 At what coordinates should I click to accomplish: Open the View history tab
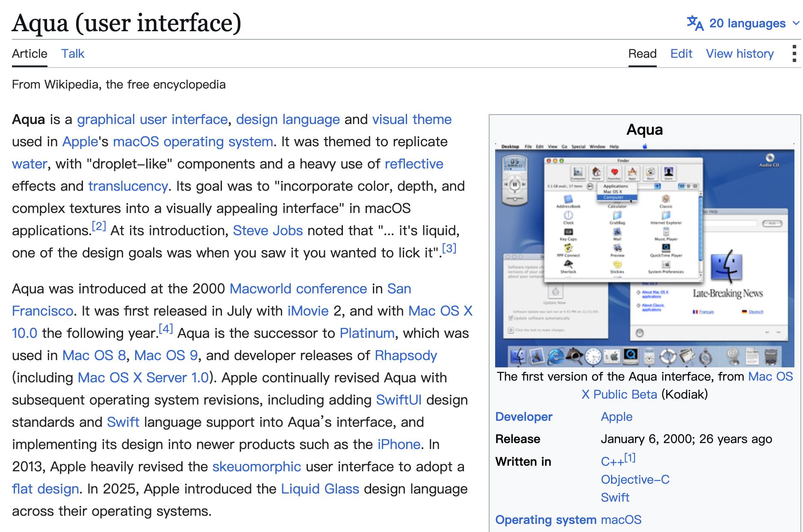click(x=740, y=53)
